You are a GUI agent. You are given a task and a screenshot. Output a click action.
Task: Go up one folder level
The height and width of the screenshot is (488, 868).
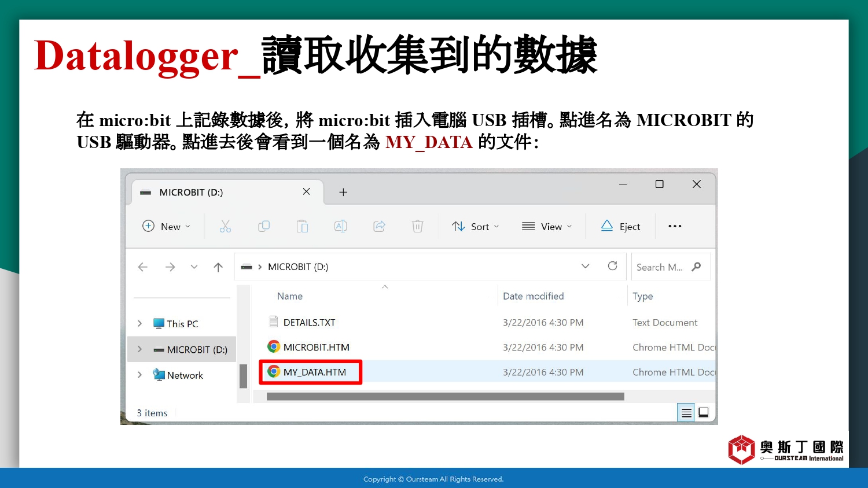[218, 267]
